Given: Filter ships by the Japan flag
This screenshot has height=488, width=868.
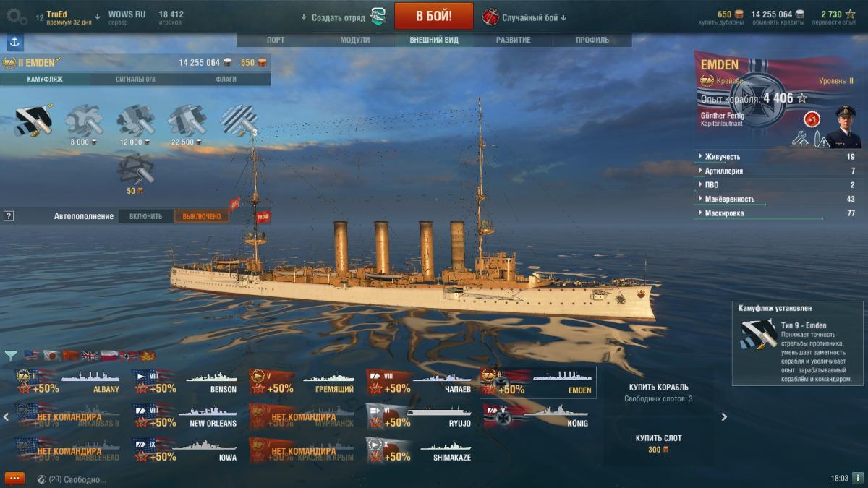Looking at the screenshot, I should 51,356.
